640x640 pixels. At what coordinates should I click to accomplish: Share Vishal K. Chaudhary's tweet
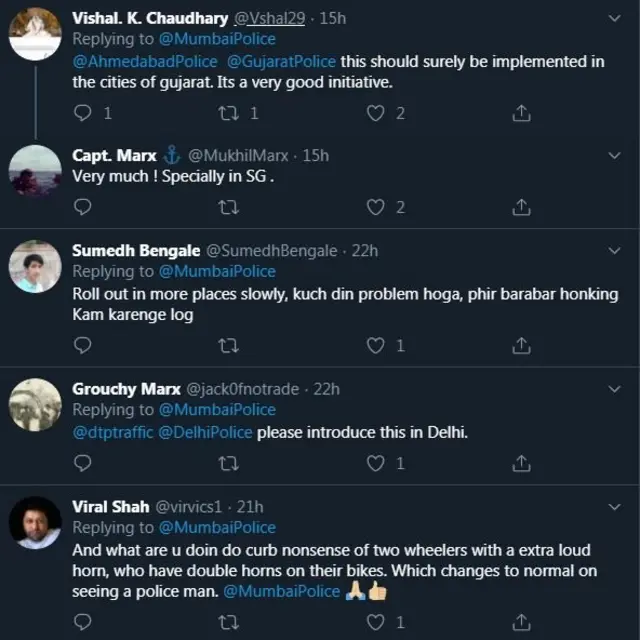[520, 113]
